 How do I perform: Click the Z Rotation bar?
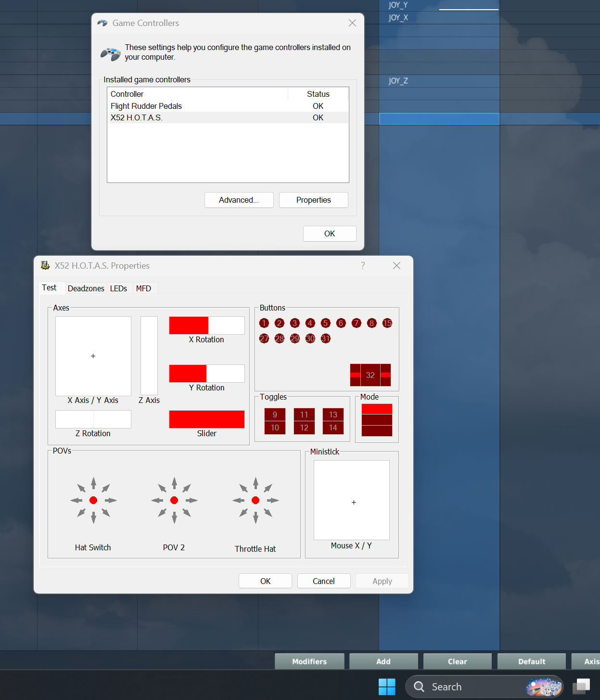coord(93,419)
